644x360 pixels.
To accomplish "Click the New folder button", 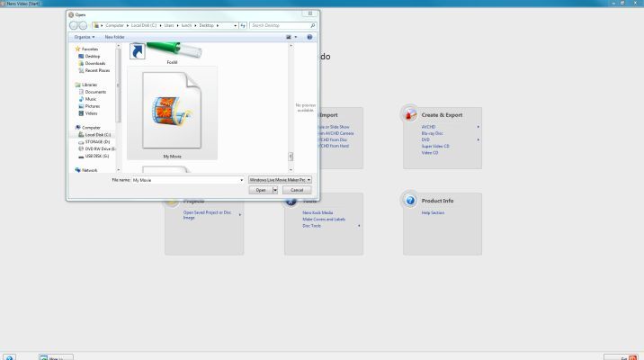I will click(x=114, y=37).
